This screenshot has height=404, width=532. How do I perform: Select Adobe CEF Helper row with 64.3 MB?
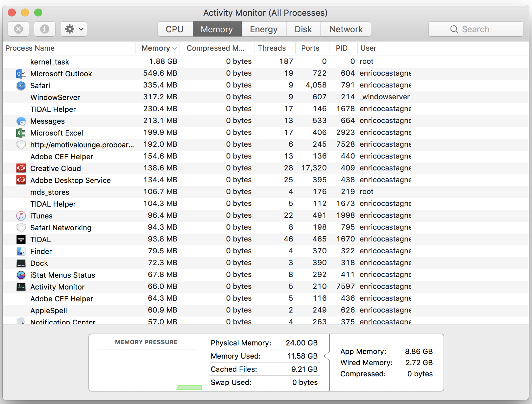pos(266,298)
